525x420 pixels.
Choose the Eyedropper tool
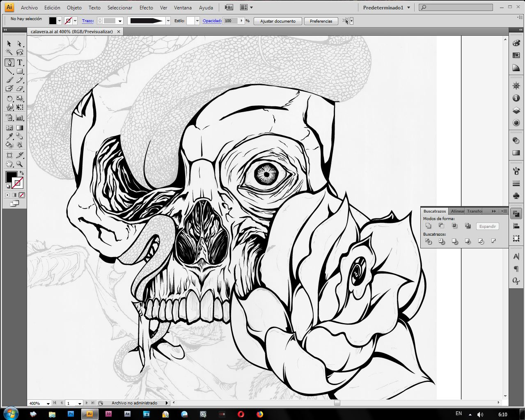pos(9,136)
